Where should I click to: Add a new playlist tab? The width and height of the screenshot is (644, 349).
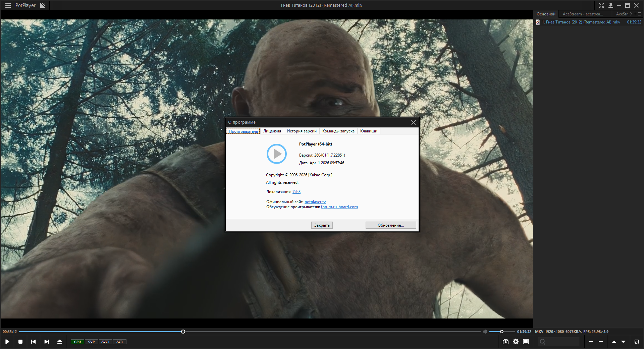pyautogui.click(x=635, y=14)
